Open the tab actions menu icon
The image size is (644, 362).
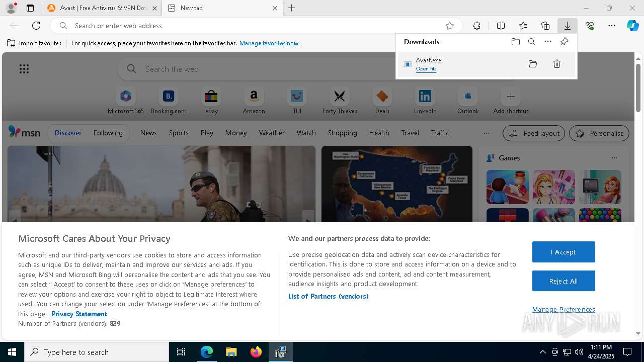30,8
